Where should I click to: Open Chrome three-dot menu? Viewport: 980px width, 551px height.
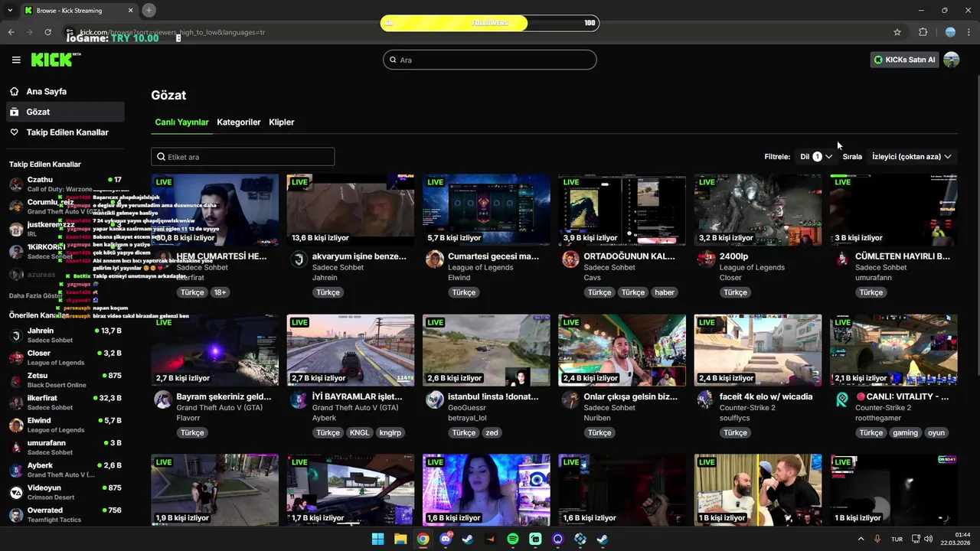(x=969, y=32)
